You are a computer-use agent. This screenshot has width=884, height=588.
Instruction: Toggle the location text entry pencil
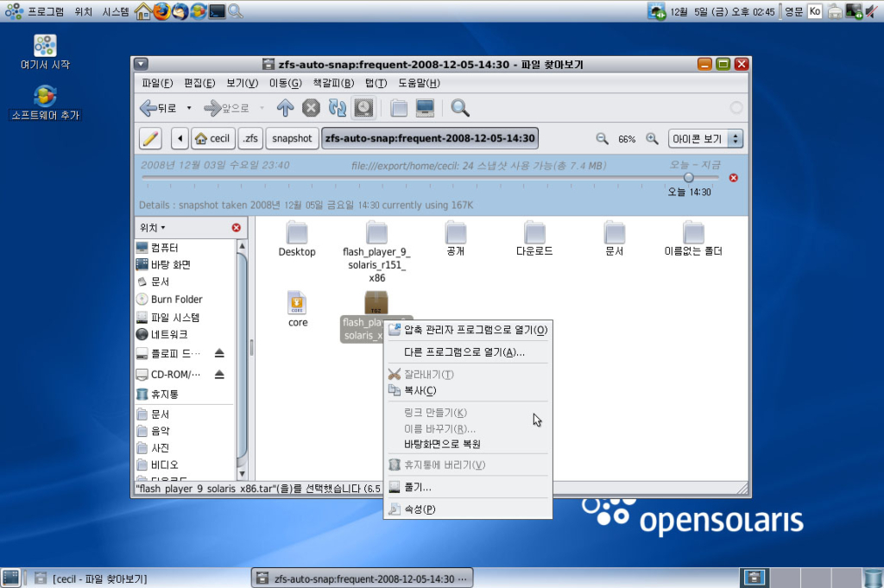click(x=150, y=138)
